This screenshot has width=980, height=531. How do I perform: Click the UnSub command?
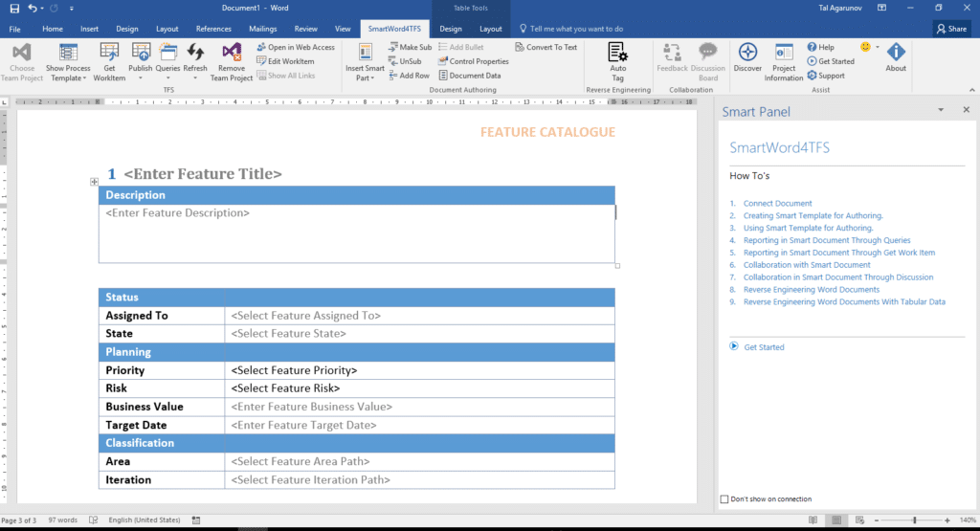405,61
